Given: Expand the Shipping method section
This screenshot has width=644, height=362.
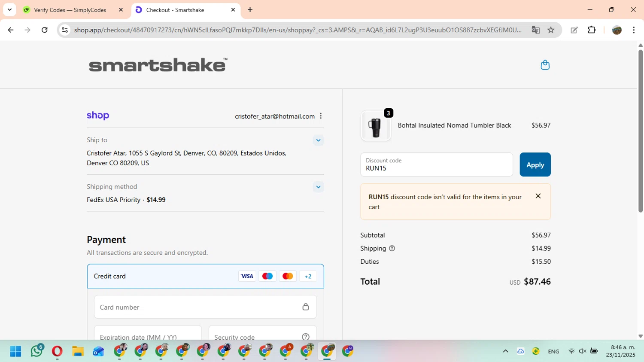Looking at the screenshot, I should coord(318,187).
